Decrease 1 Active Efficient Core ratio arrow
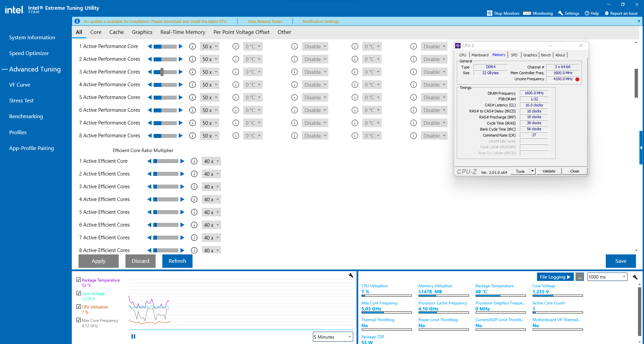This screenshot has height=344, width=644. tap(149, 161)
